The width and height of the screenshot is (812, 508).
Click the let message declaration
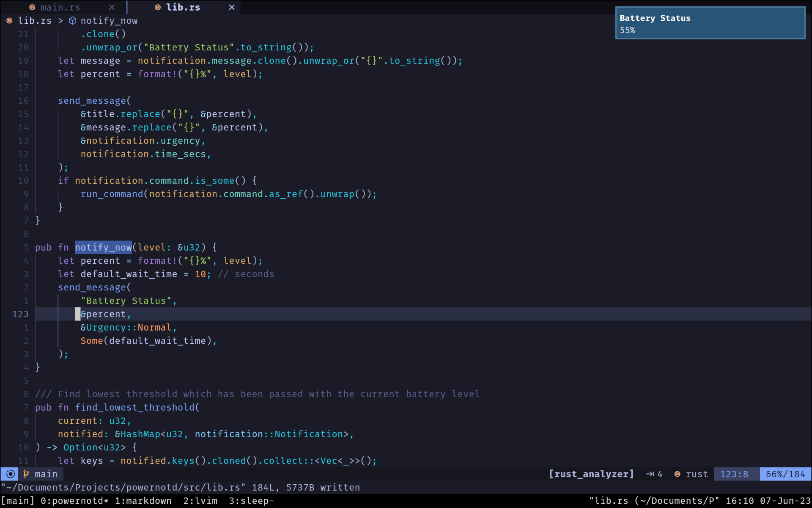point(260,61)
